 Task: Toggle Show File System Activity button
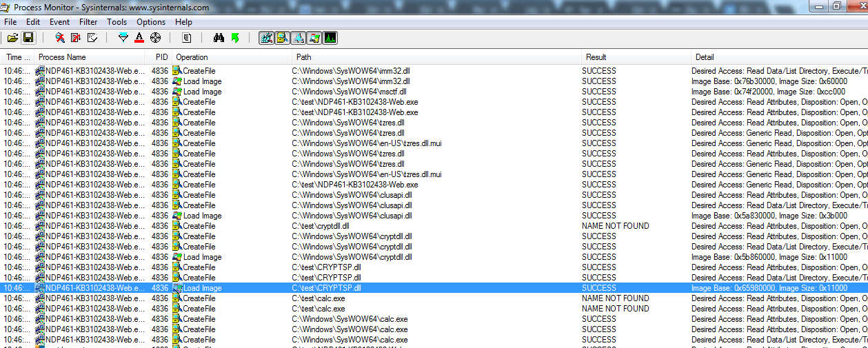pyautogui.click(x=282, y=38)
